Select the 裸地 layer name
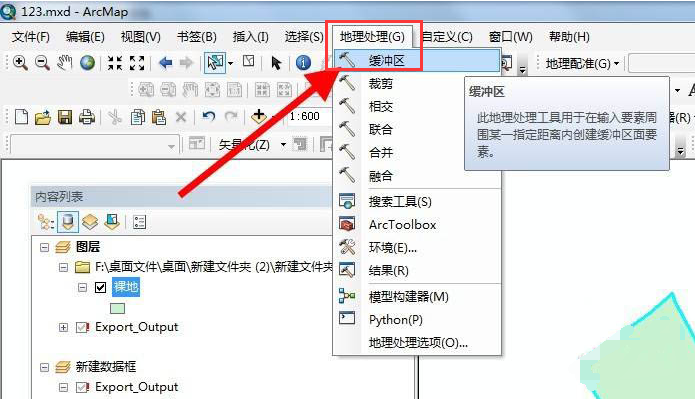The image size is (695, 399). pos(126,287)
